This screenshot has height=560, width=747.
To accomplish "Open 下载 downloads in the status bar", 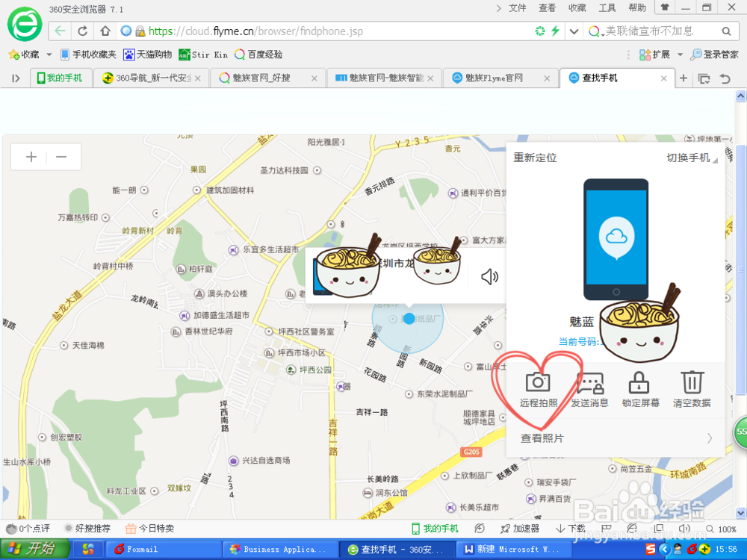I will point(570,529).
